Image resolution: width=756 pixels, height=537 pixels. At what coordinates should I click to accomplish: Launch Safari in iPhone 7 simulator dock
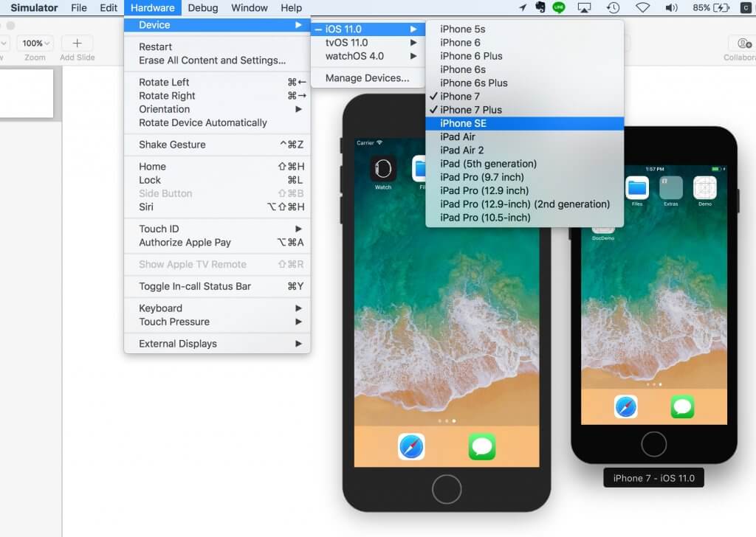[x=626, y=406]
